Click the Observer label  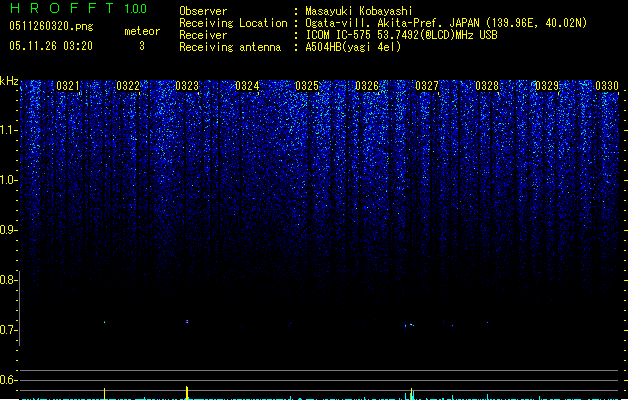203,11
